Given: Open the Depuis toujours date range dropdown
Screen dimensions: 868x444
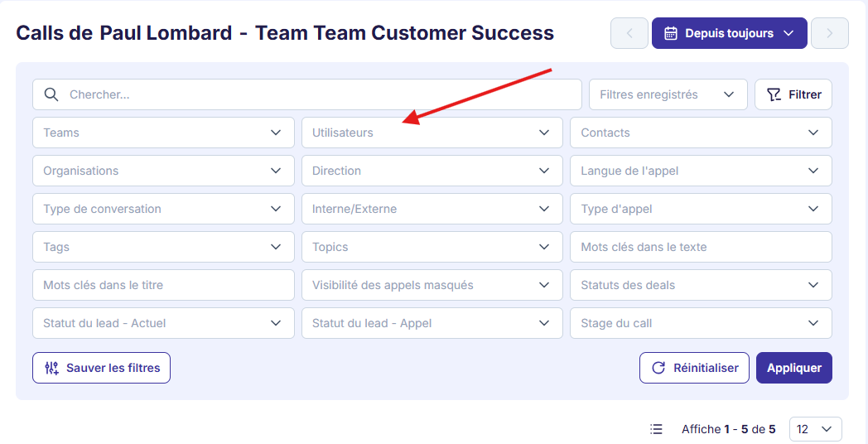Looking at the screenshot, I should pos(729,33).
